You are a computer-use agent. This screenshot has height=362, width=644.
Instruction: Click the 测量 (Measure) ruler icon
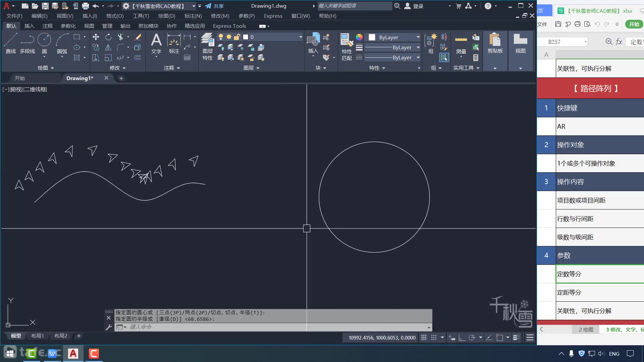pos(461,44)
